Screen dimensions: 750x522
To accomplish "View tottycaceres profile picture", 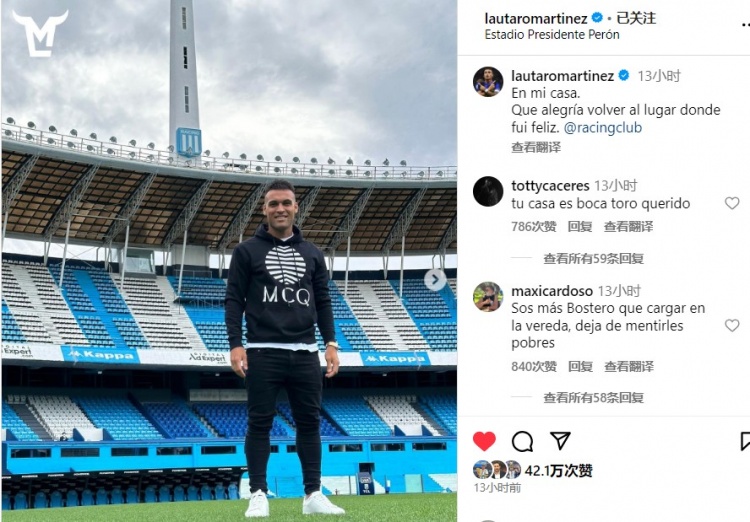I will pos(488,191).
